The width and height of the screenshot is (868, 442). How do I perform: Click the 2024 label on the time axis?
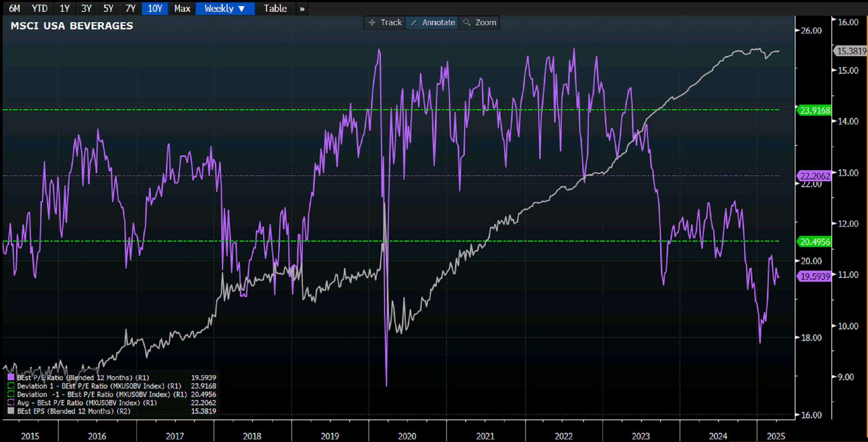click(x=718, y=436)
